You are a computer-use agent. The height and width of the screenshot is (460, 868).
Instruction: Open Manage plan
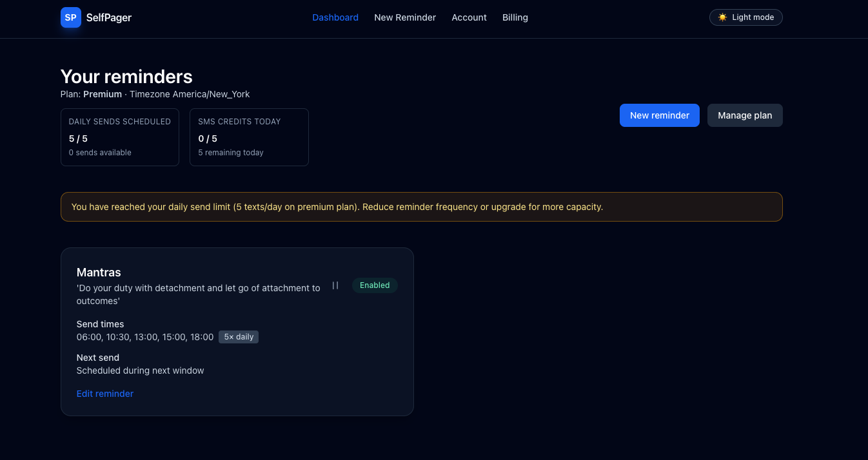(745, 115)
